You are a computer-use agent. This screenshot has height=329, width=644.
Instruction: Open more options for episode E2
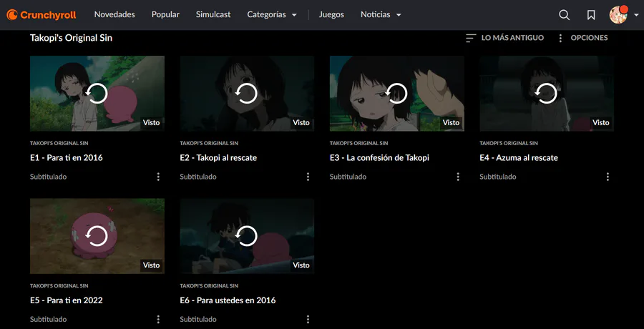308,177
